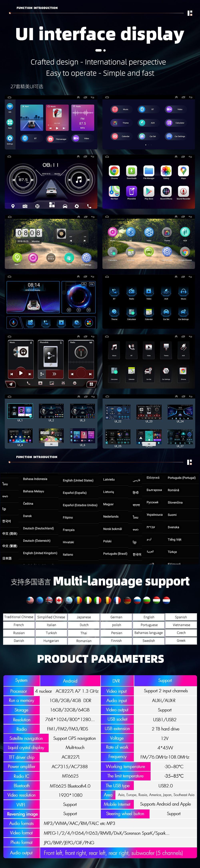
Task: Pick Tiếng Việt as the language
Action: (174, 539)
